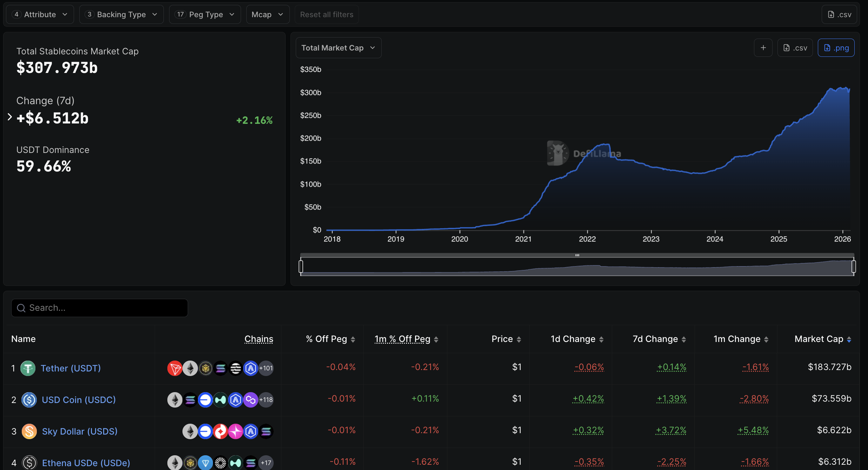Click the sort arrows on 1m % Off Peg column
The image size is (868, 470).
436,340
